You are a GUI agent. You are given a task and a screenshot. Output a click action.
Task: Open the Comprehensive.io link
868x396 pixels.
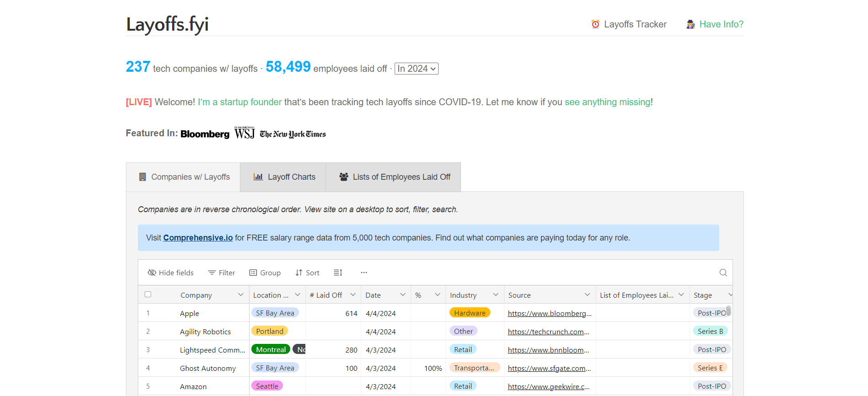coord(198,238)
